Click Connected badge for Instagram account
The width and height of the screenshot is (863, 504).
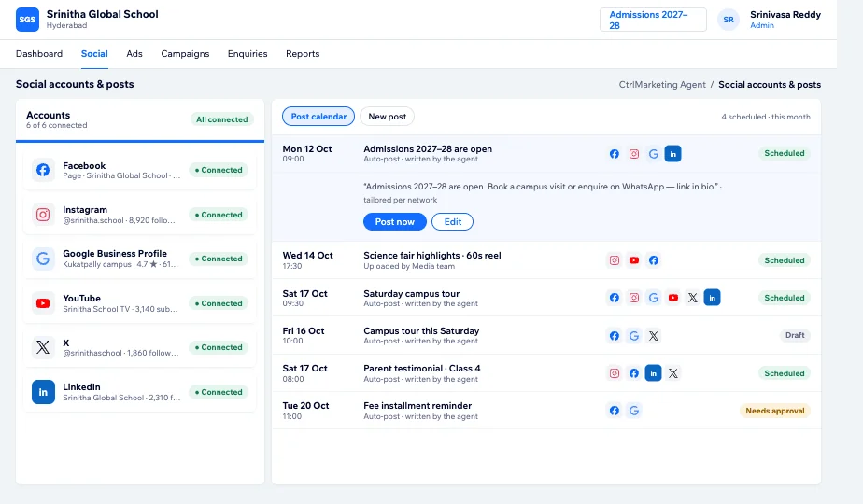tap(219, 215)
